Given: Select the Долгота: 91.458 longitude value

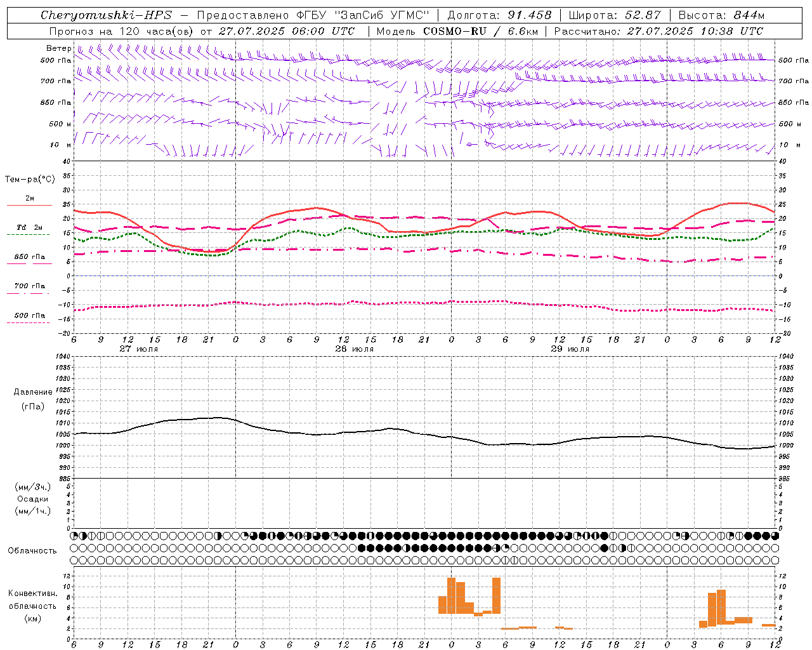Looking at the screenshot, I should coord(500,15).
